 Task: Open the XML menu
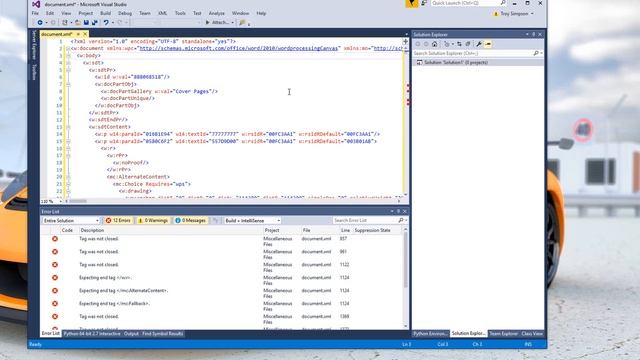click(x=162, y=13)
